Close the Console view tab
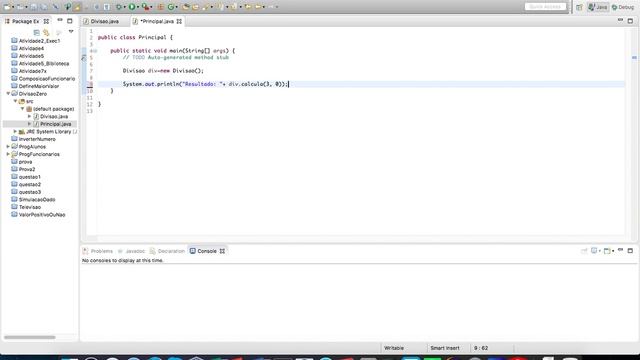640x360 pixels. (222, 251)
